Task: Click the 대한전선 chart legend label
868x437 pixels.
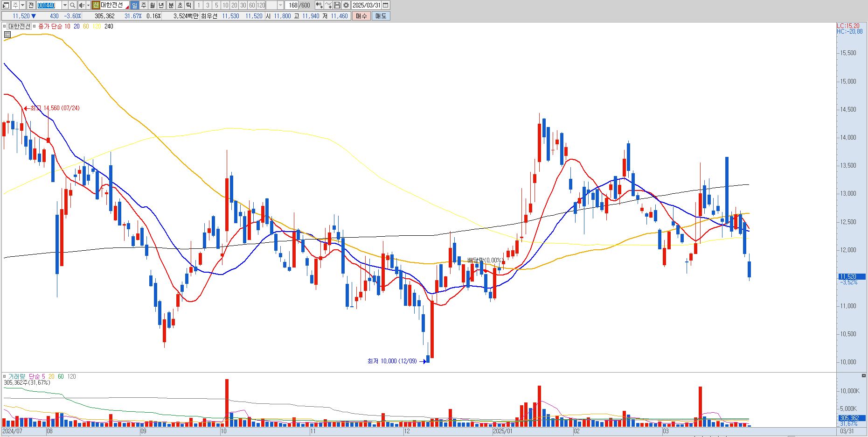Action: click(19, 26)
